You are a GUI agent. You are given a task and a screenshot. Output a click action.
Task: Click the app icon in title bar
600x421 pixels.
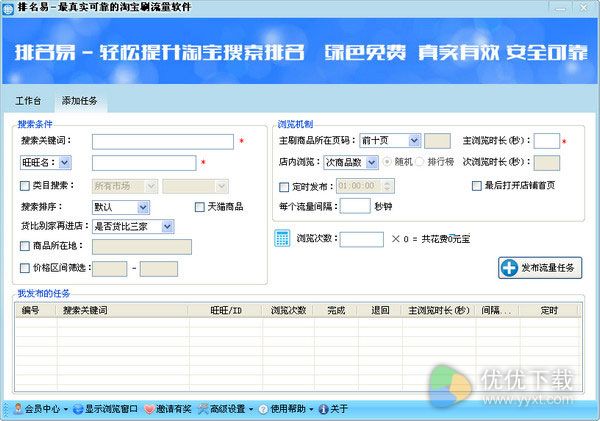click(8, 9)
